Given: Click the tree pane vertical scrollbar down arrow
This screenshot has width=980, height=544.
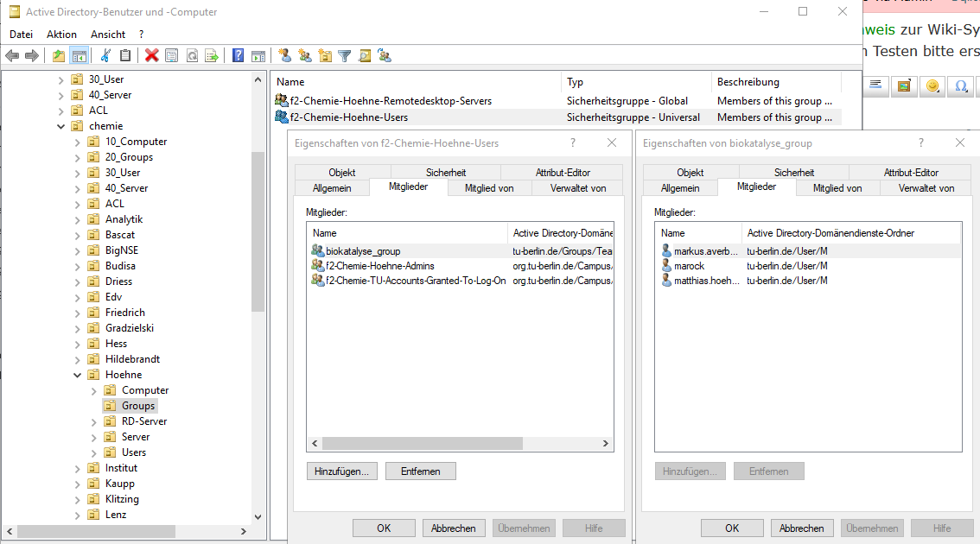Looking at the screenshot, I should click(258, 516).
